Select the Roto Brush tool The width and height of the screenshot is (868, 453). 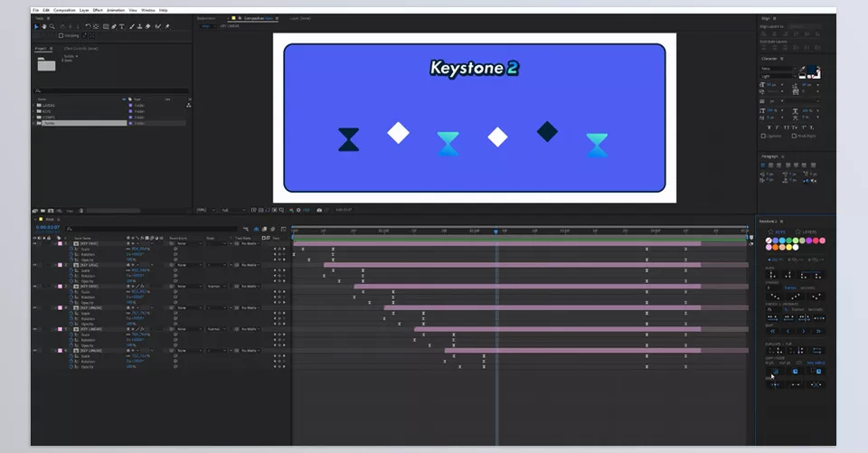[157, 26]
